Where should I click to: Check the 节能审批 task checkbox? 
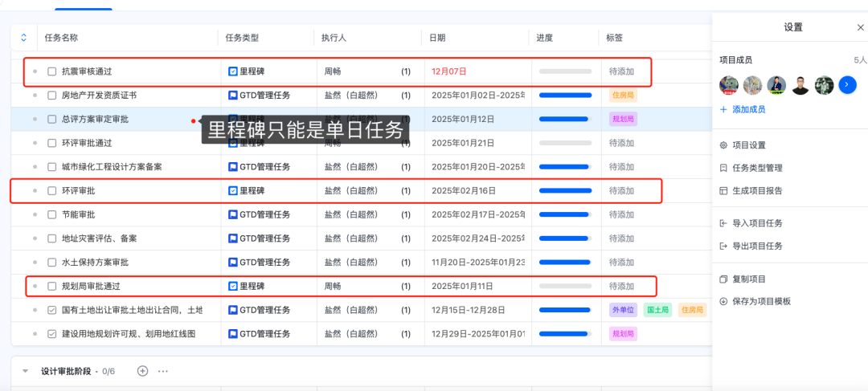52,214
